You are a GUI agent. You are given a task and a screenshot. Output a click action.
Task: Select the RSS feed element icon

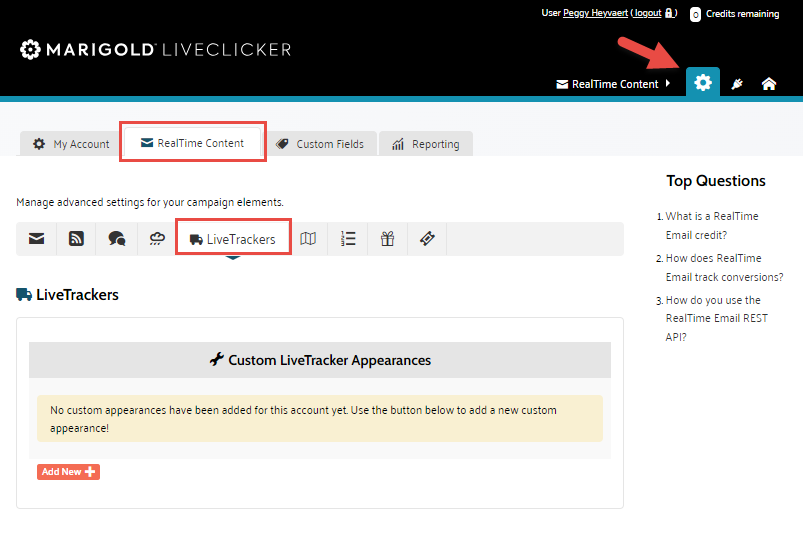76,239
